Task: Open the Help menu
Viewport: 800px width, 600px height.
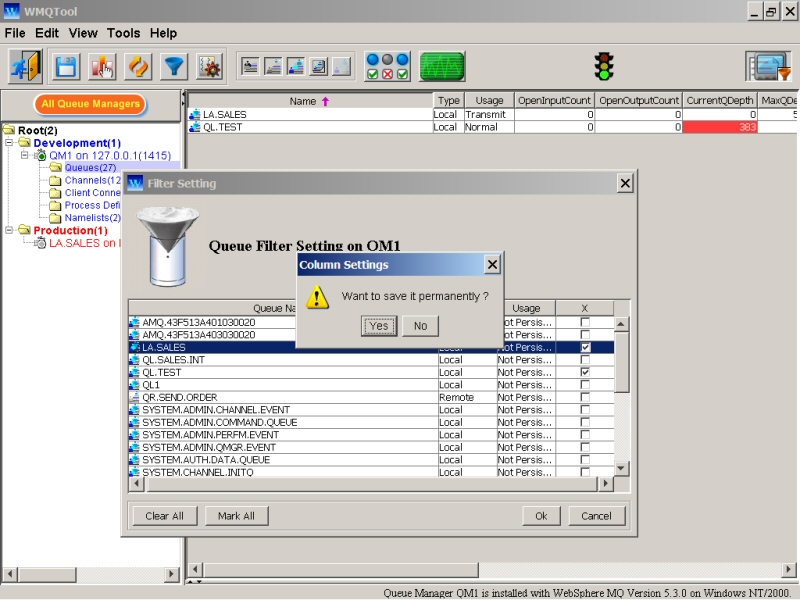Action: (x=163, y=33)
